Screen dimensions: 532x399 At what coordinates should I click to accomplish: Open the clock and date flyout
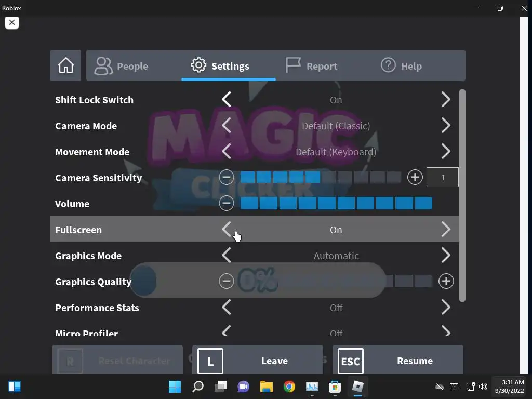[509, 387]
